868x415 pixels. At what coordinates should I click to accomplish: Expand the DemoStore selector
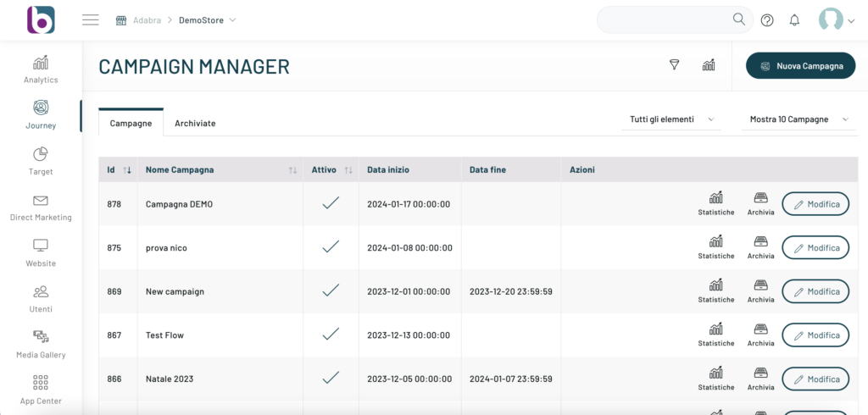208,20
